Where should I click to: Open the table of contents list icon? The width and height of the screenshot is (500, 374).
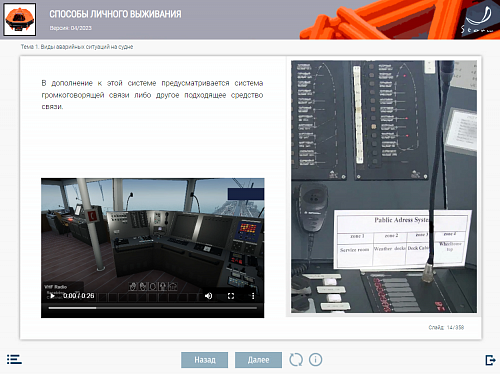[14, 359]
